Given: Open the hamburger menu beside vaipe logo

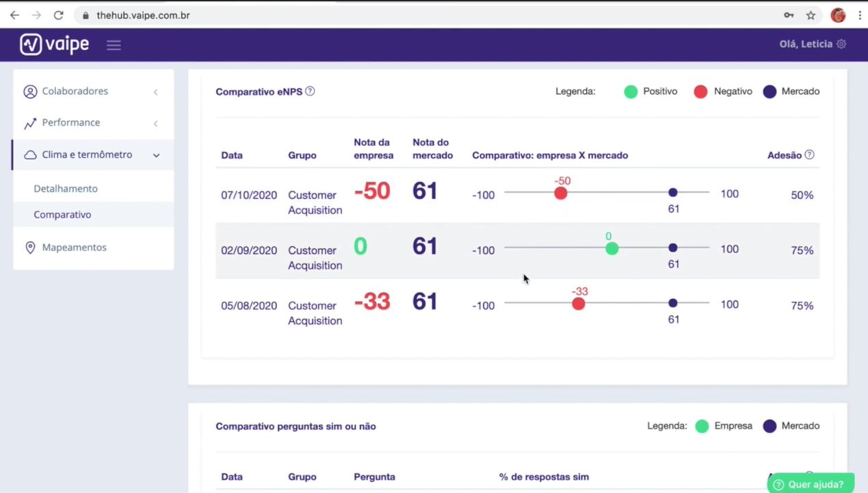Looking at the screenshot, I should click(x=114, y=44).
